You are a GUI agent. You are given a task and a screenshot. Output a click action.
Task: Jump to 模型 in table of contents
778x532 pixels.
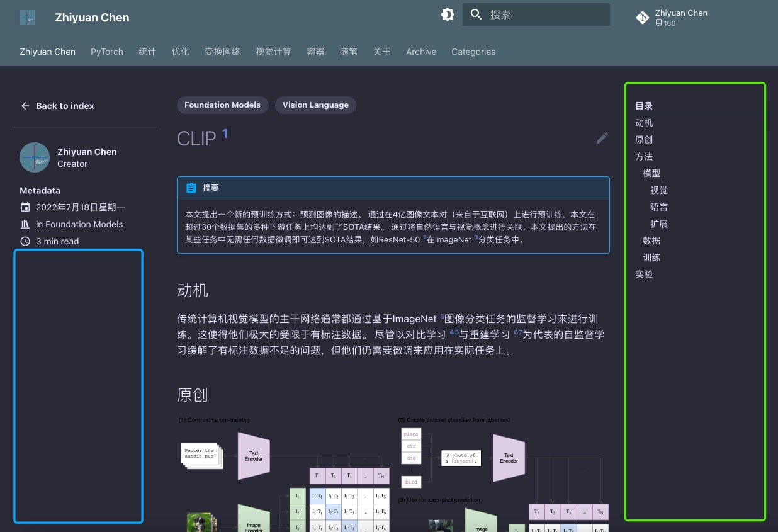click(651, 173)
